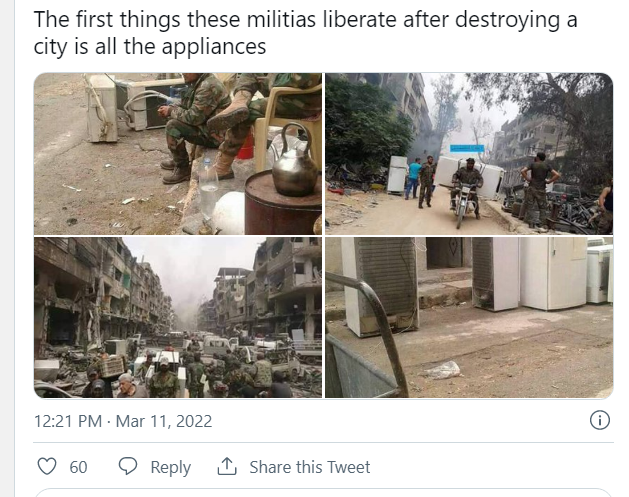Open the photo of white refrigerators lined up
Viewport: 629px width, 497px height.
[468, 317]
